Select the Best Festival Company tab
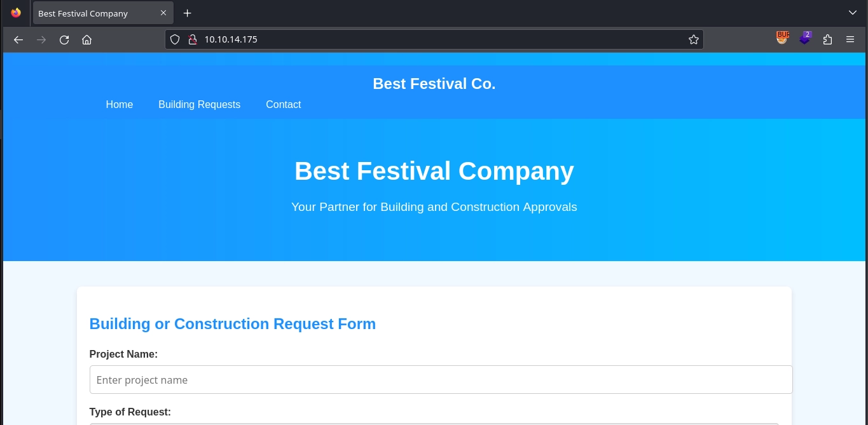Screen dimensions: 868x425 point(95,13)
